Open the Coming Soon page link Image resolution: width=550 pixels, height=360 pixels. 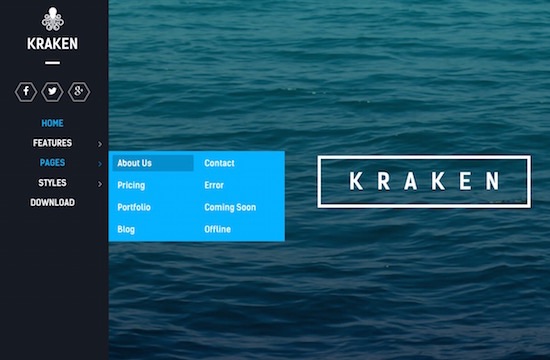coord(230,207)
